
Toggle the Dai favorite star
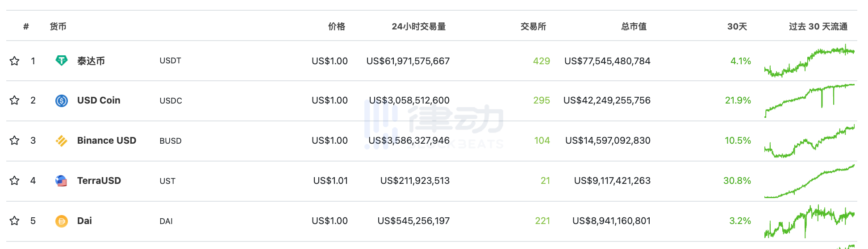[x=15, y=221]
